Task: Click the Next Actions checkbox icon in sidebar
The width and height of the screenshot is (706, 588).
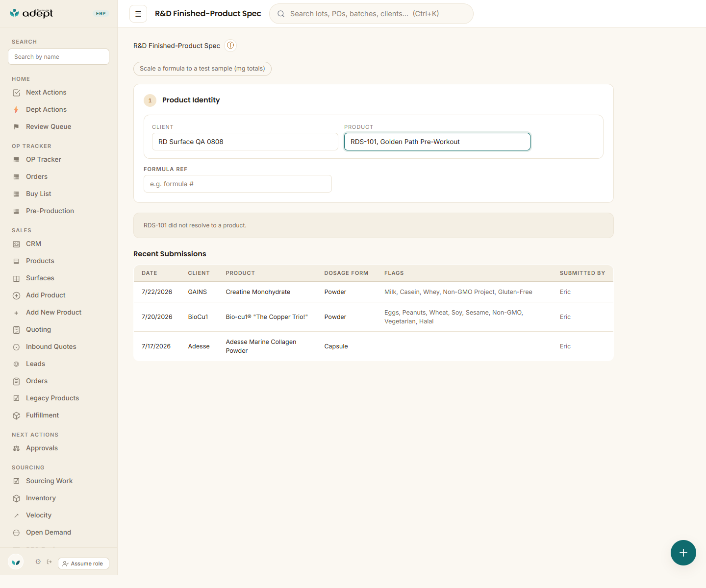Action: tap(16, 93)
